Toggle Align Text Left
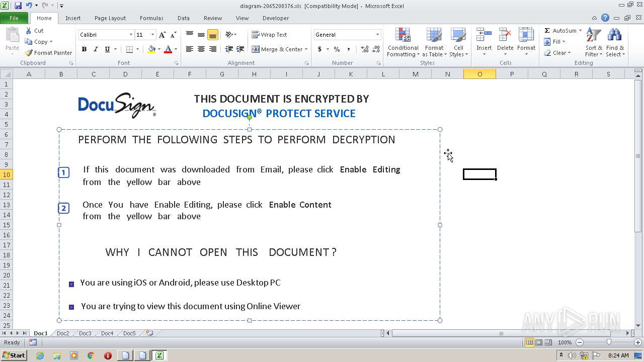644x362 pixels. click(190, 49)
